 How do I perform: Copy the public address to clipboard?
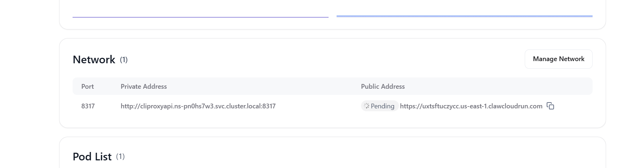click(x=550, y=106)
